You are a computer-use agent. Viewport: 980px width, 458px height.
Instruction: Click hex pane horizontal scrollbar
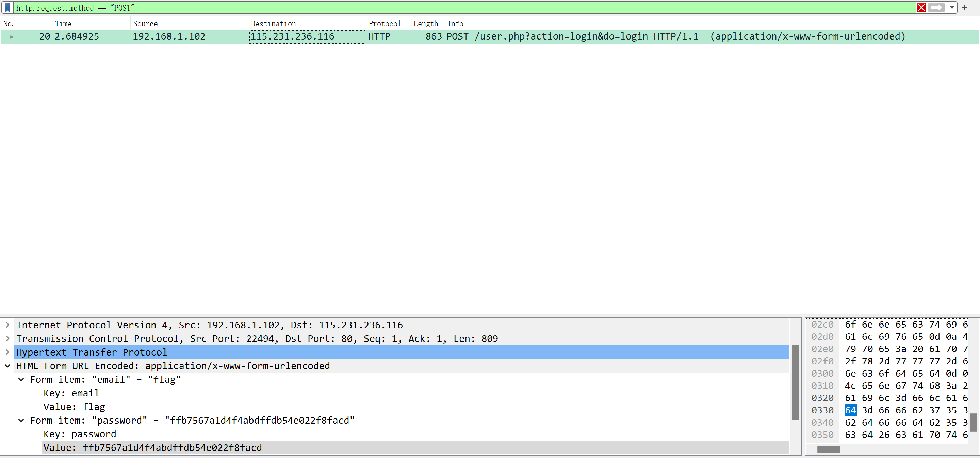click(829, 449)
